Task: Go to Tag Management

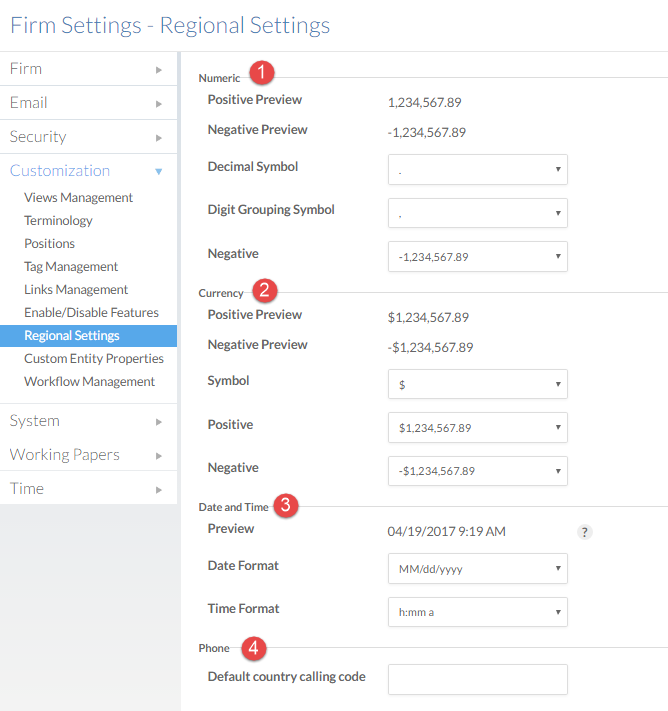Action: click(x=71, y=267)
